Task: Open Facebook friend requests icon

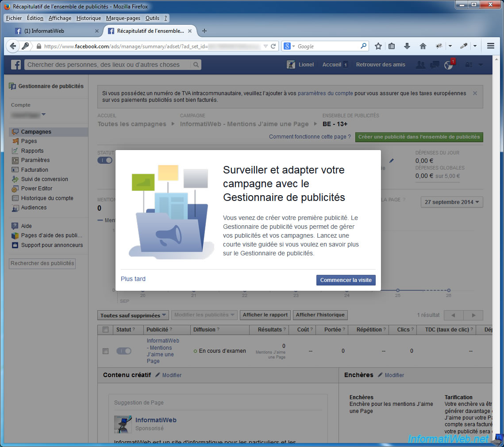Action: pos(420,65)
